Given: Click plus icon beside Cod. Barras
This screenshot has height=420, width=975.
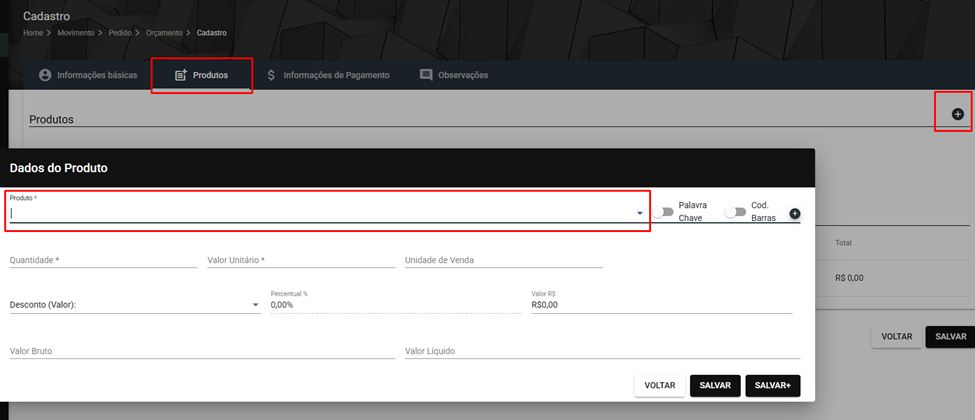Looking at the screenshot, I should 795,213.
